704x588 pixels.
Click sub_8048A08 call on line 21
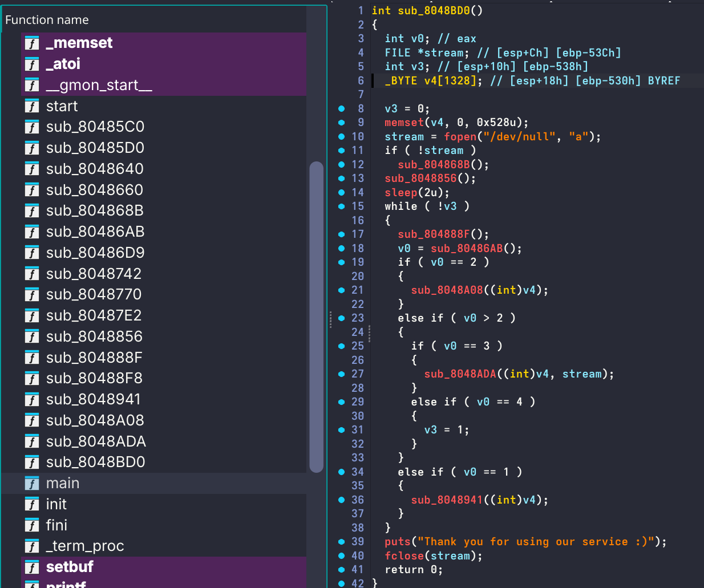[x=447, y=290]
